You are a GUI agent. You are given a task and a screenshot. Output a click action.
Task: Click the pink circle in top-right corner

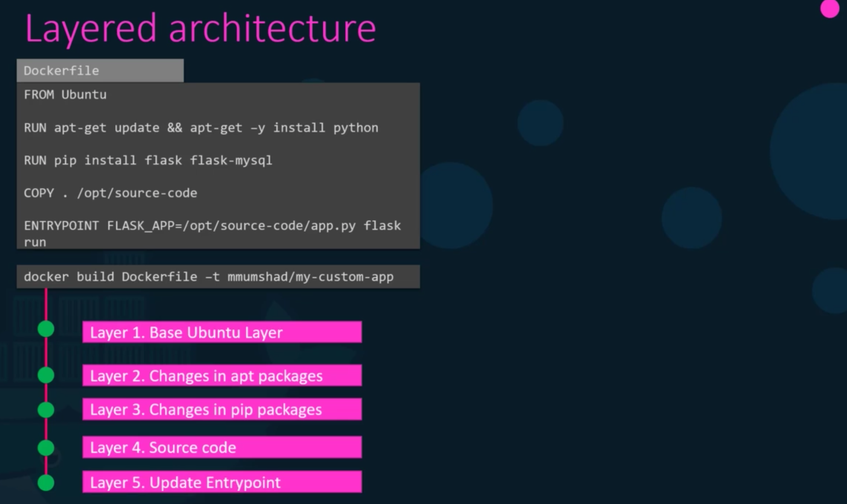[829, 8]
